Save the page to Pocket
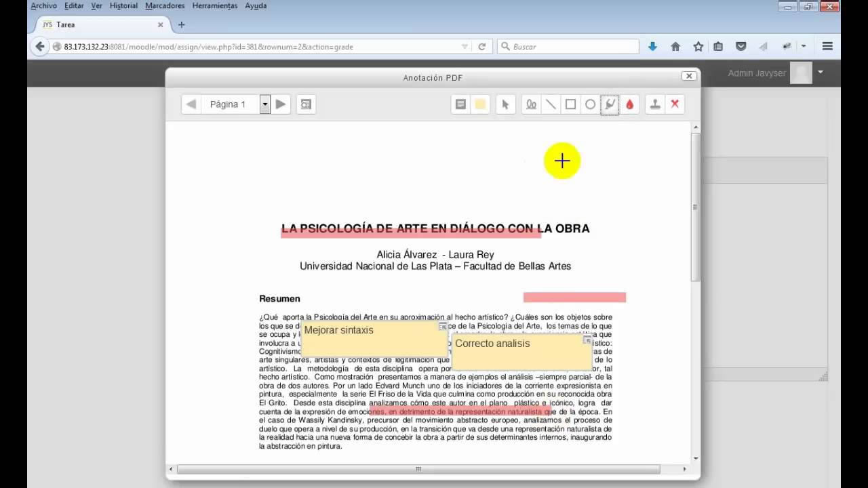 [x=741, y=47]
